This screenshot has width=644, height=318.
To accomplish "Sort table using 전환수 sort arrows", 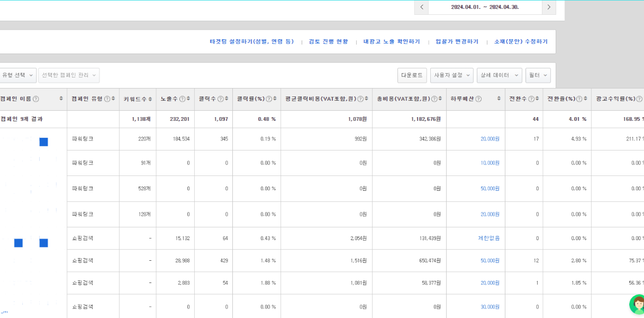I will 537,99.
